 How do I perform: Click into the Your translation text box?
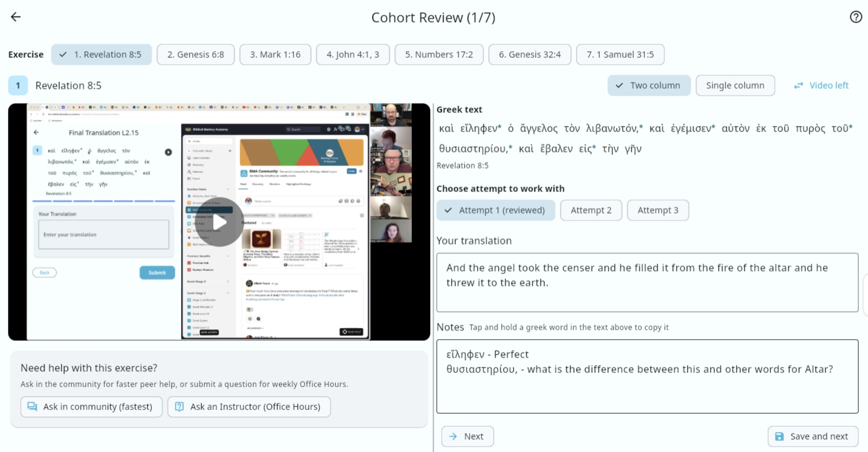(x=647, y=283)
